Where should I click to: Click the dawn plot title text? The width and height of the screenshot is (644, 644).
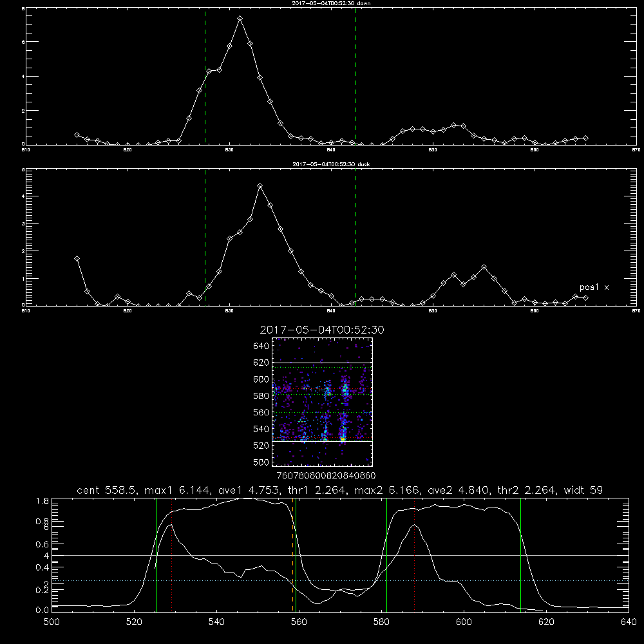pos(331,3)
